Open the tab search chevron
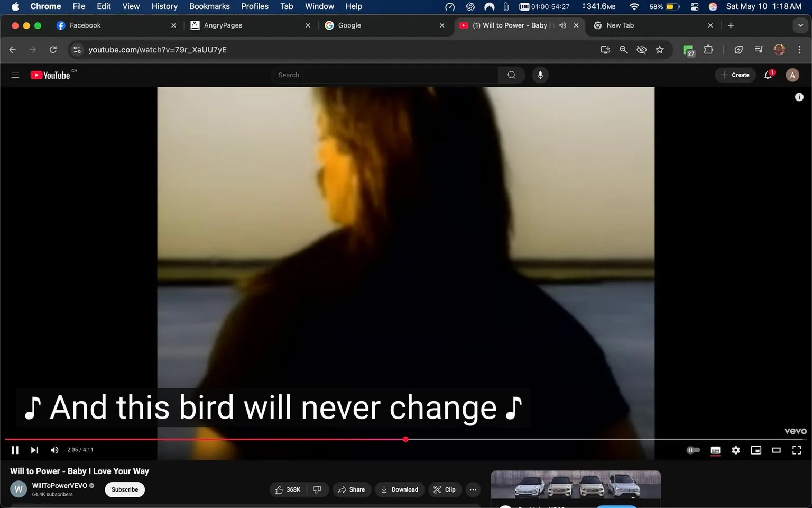Viewport: 812px width, 508px height. (800, 25)
